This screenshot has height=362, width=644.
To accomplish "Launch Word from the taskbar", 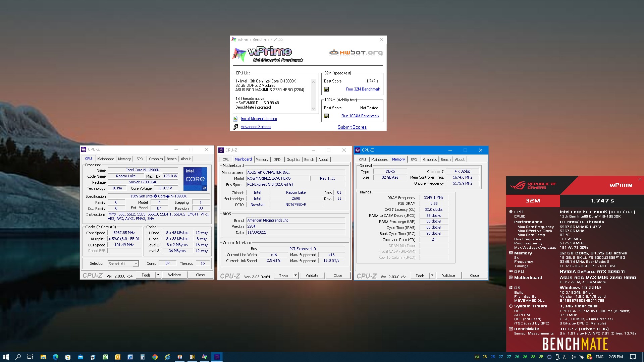I will click(130, 357).
